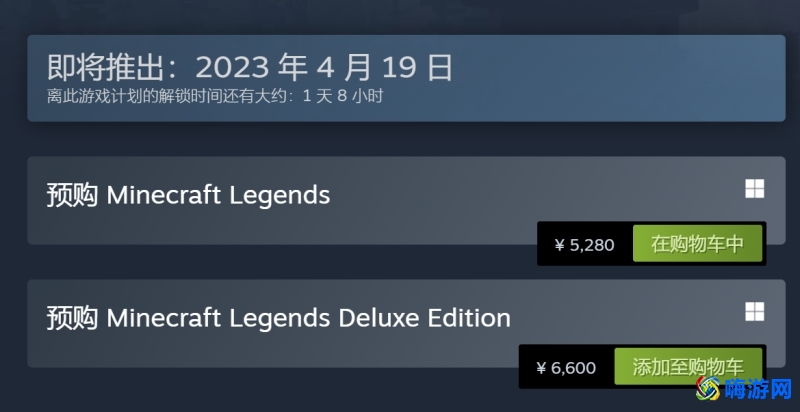
Task: Click dark page background above release banner
Action: [400, 18]
